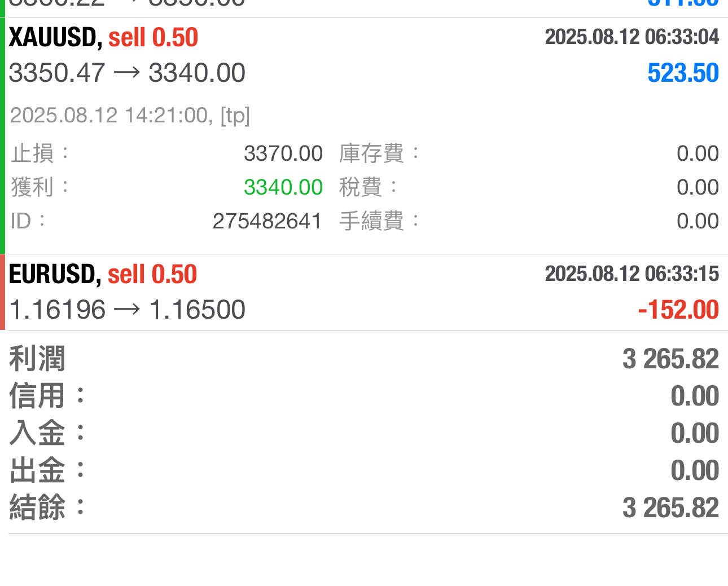This screenshot has height=586, width=728.
Task: Tap the EURUSD price range 1.16196 → 1.16500
Action: (128, 310)
